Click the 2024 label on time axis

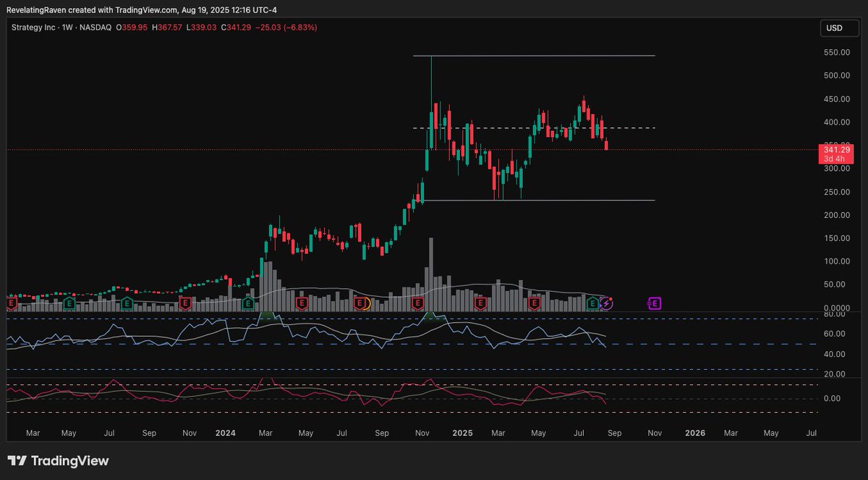pyautogui.click(x=226, y=433)
